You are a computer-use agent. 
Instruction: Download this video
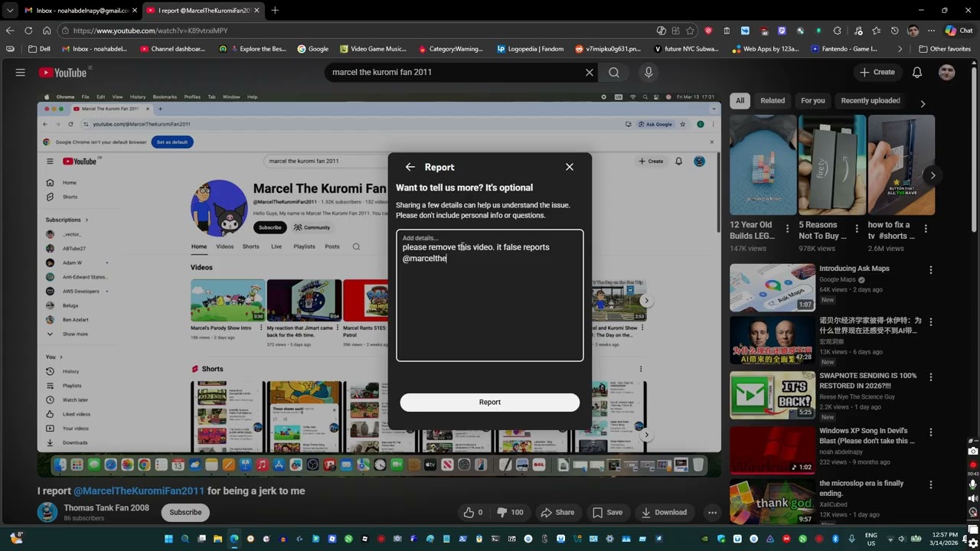(x=664, y=512)
